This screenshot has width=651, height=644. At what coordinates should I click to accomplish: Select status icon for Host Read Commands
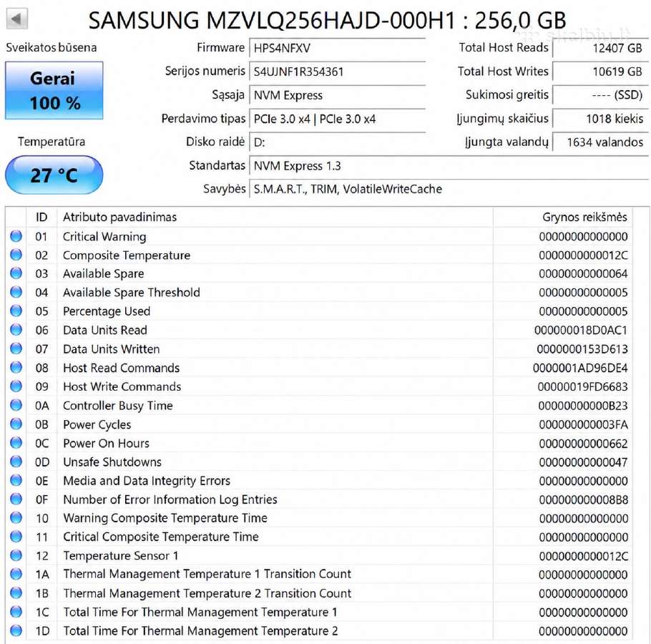click(16, 368)
